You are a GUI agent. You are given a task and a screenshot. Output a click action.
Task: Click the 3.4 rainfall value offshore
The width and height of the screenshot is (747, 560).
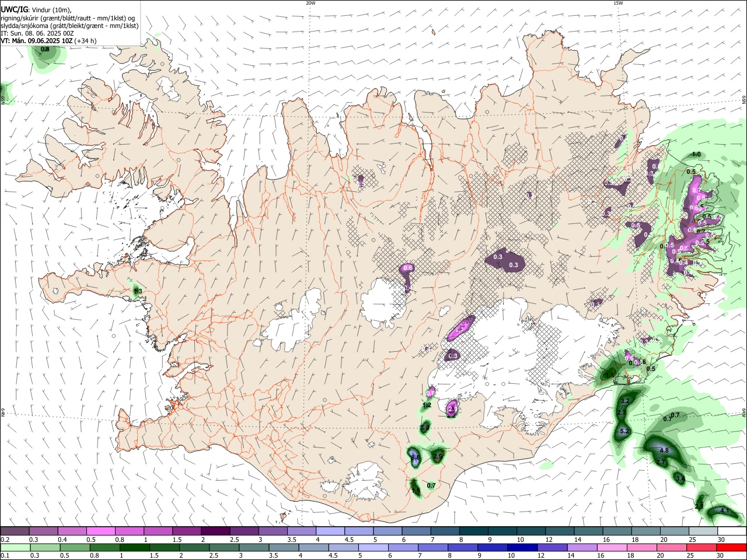[x=680, y=478]
